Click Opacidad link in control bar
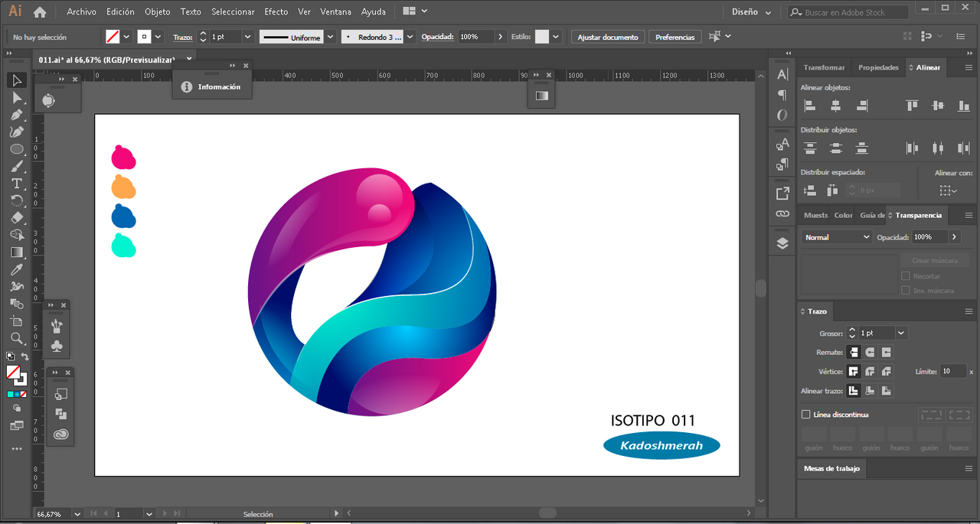This screenshot has width=980, height=524. pos(437,37)
